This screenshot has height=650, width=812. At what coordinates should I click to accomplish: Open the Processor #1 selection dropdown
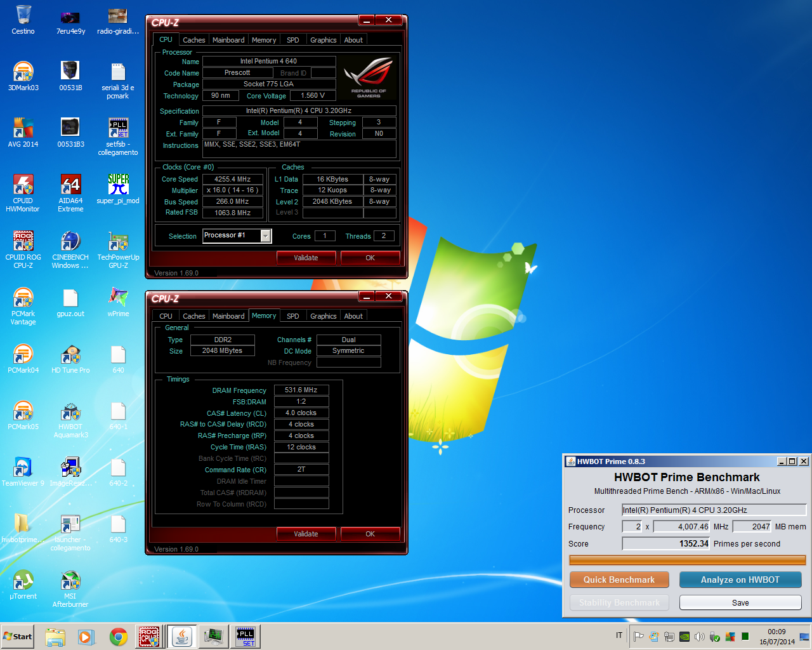(237, 236)
